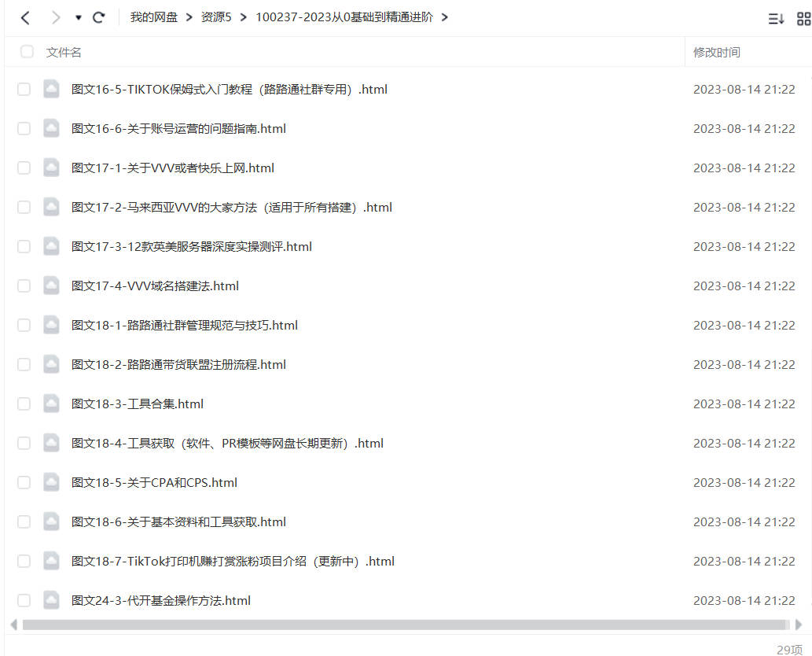Check the box for 图文18-5-关于CPA和CPS.html
Screen dimensions: 812x656
click(x=24, y=483)
